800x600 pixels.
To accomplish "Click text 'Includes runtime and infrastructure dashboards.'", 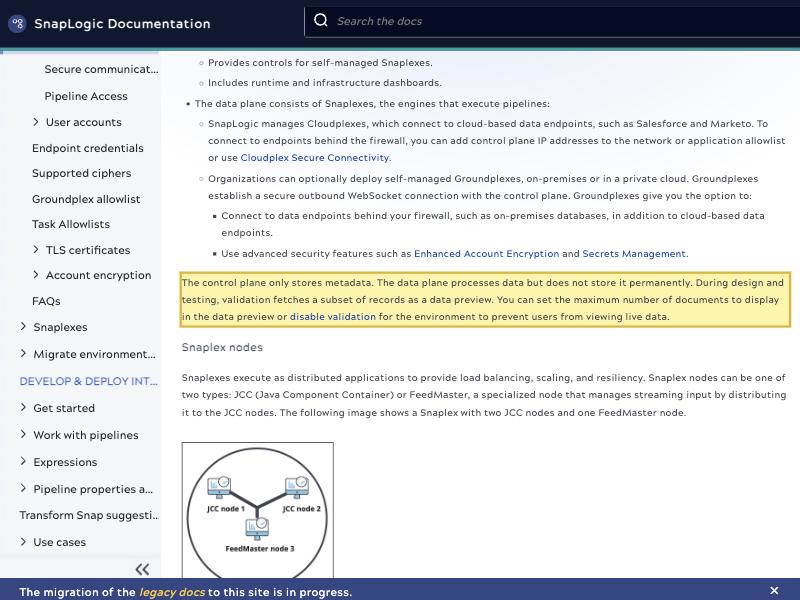I will pos(324,83).
